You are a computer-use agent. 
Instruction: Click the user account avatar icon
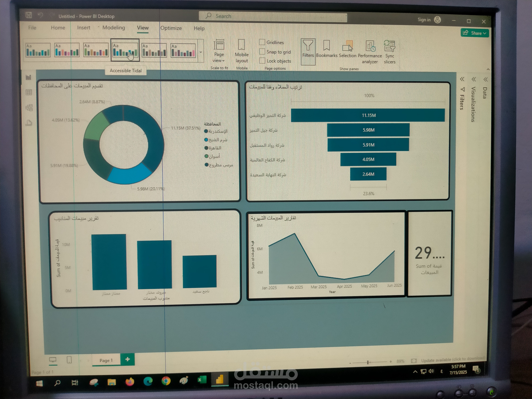tap(437, 20)
